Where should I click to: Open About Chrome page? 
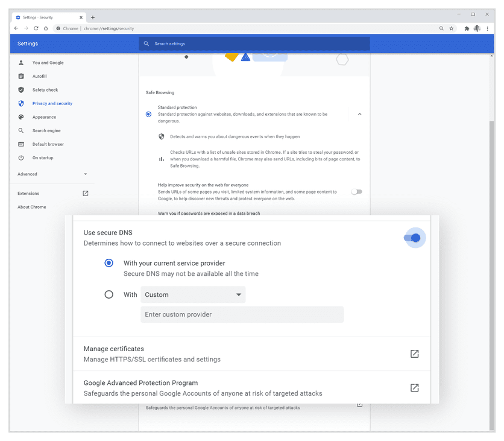(x=32, y=207)
